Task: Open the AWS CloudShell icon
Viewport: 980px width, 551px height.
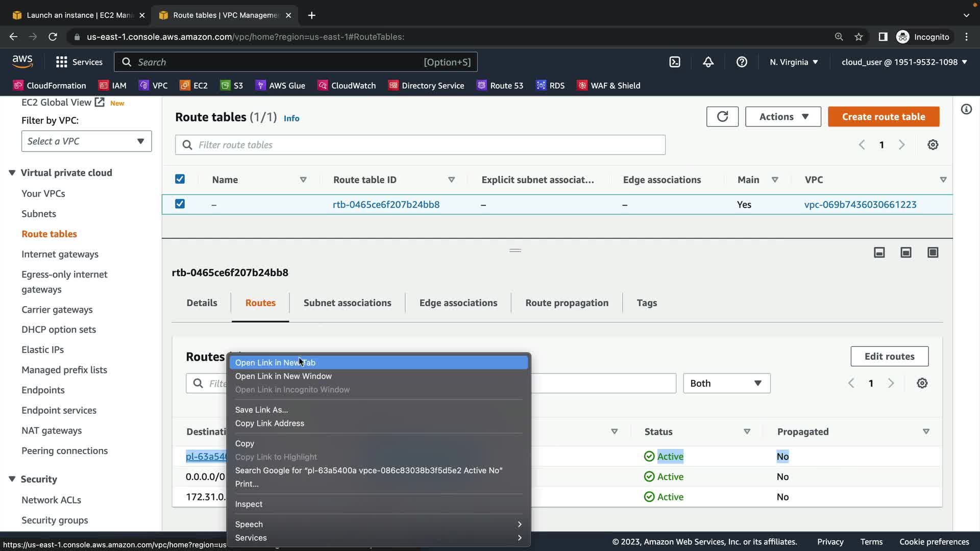Action: point(675,62)
